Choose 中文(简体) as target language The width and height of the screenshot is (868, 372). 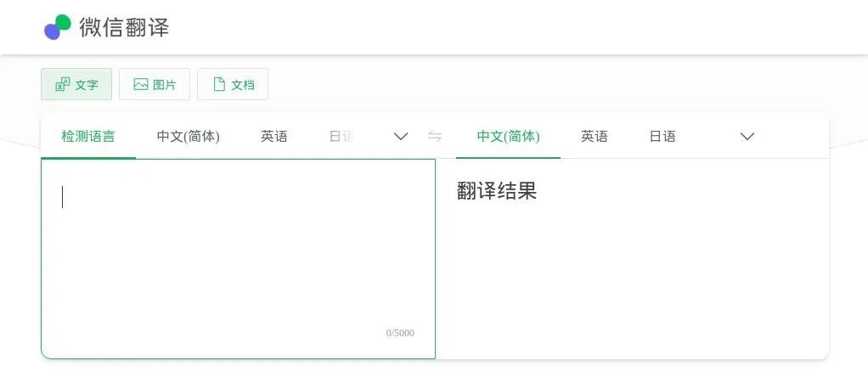(x=508, y=136)
